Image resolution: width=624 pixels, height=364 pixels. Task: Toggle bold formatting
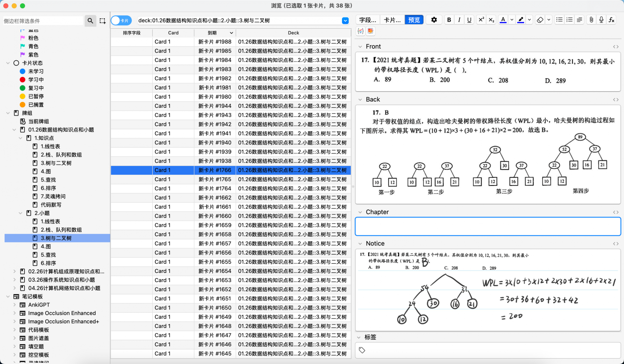point(449,20)
